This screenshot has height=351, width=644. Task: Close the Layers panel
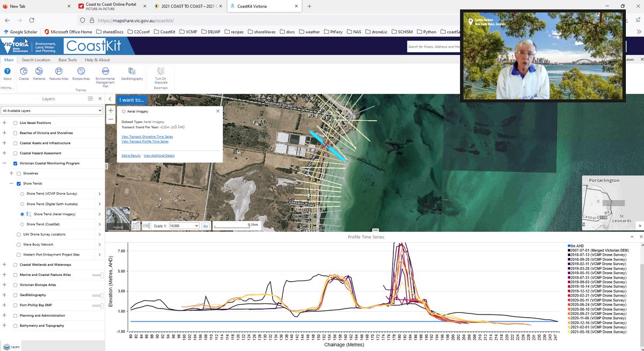click(x=100, y=99)
